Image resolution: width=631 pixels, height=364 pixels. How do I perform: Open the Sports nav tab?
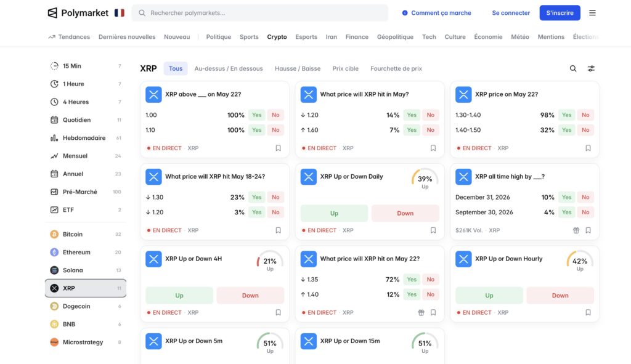(249, 36)
